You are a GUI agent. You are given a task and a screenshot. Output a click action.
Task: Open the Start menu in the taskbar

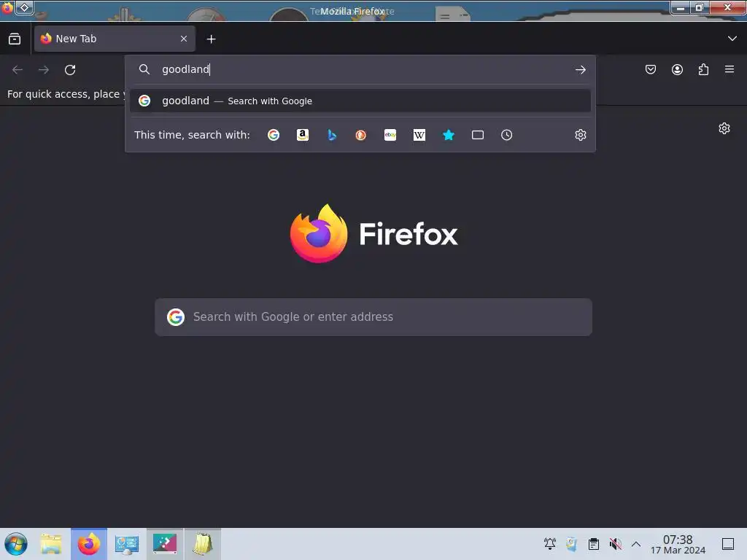pos(16,544)
